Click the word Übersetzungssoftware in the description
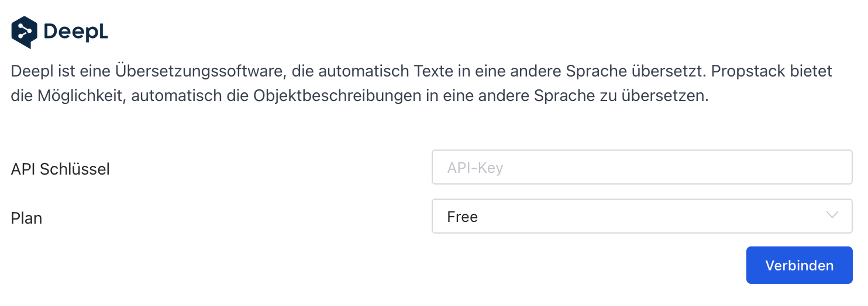The width and height of the screenshot is (868, 306). click(228, 72)
